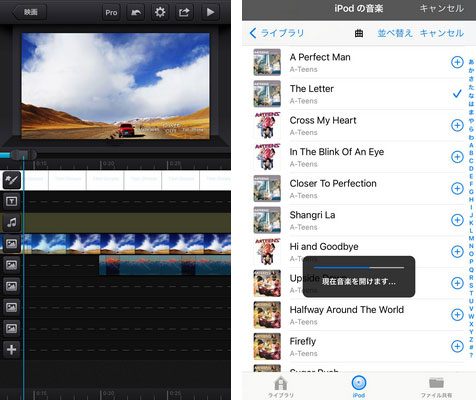Add a new track with plus icon

coord(12,350)
